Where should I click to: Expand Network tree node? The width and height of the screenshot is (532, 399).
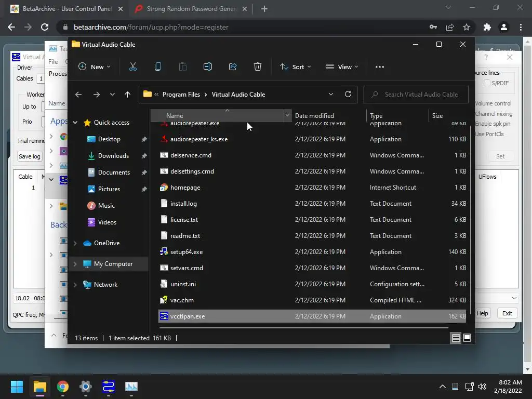point(75,285)
